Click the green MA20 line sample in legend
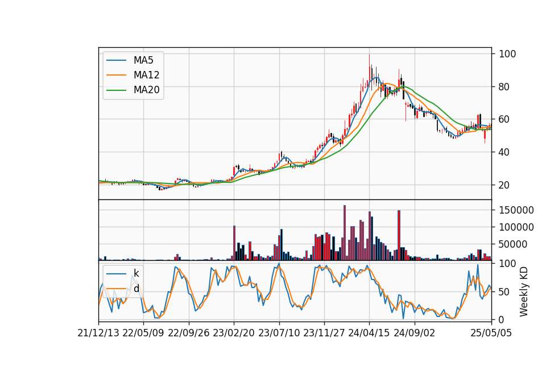The width and height of the screenshot is (546, 392). [116, 90]
